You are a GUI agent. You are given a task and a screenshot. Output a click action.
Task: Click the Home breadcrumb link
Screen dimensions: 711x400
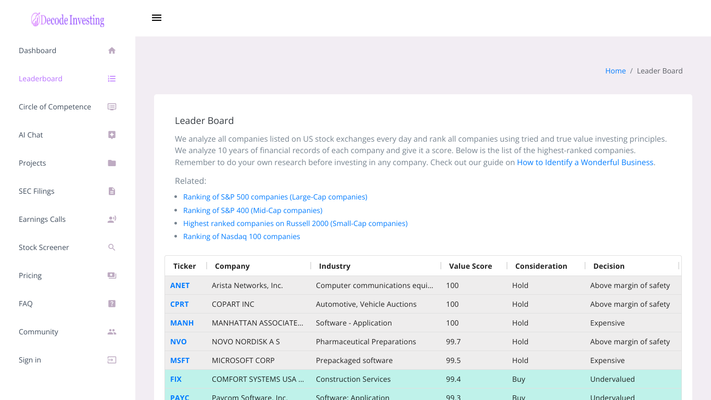click(615, 71)
